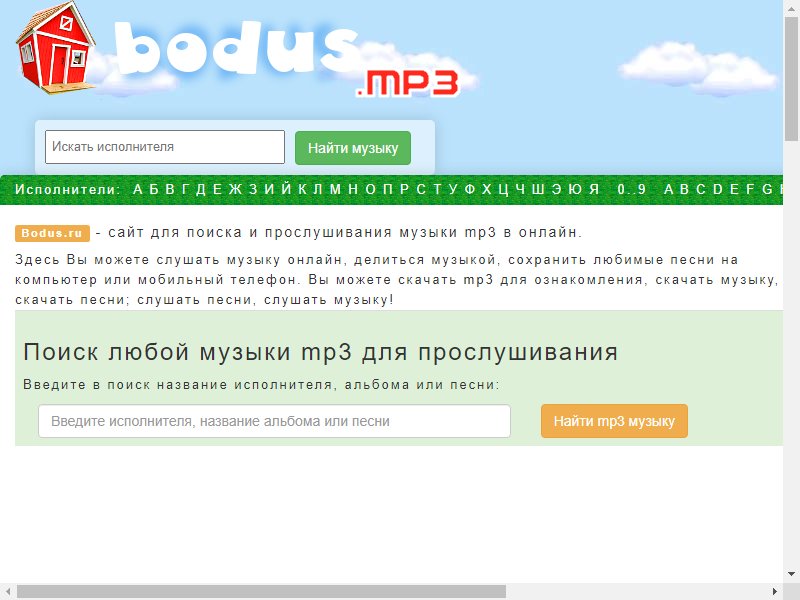800x600 pixels.
Task: Open artists starting with Cyrillic Е
Action: (217, 189)
